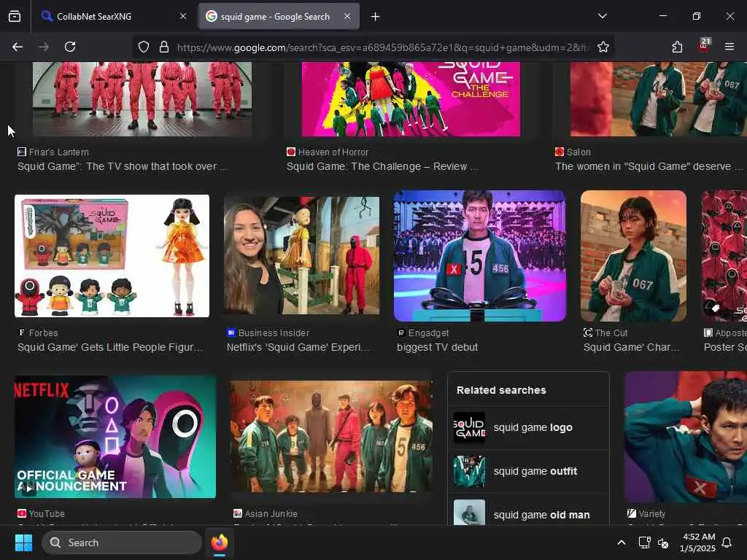Open the muted volume tray icon
The height and width of the screenshot is (560, 747).
tap(662, 542)
